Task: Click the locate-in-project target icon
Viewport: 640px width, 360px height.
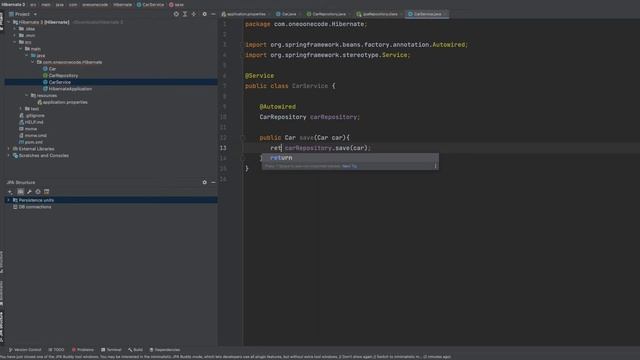Action: [176, 14]
